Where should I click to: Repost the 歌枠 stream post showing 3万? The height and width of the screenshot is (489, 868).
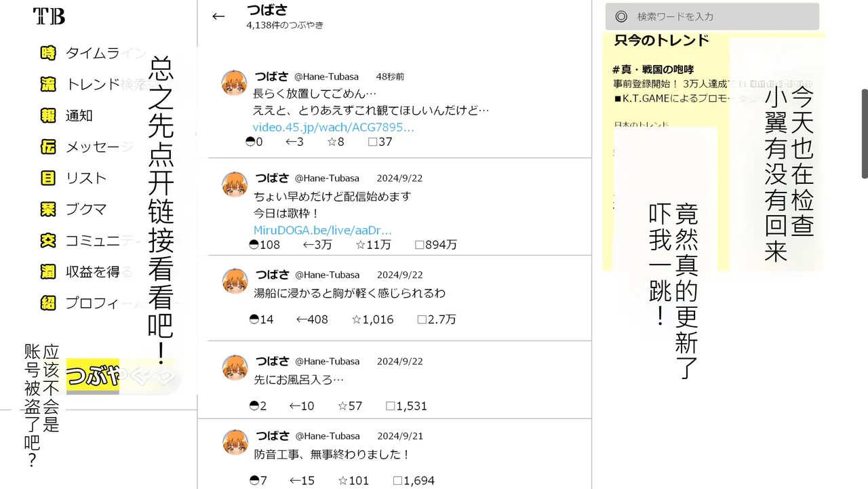pos(317,245)
